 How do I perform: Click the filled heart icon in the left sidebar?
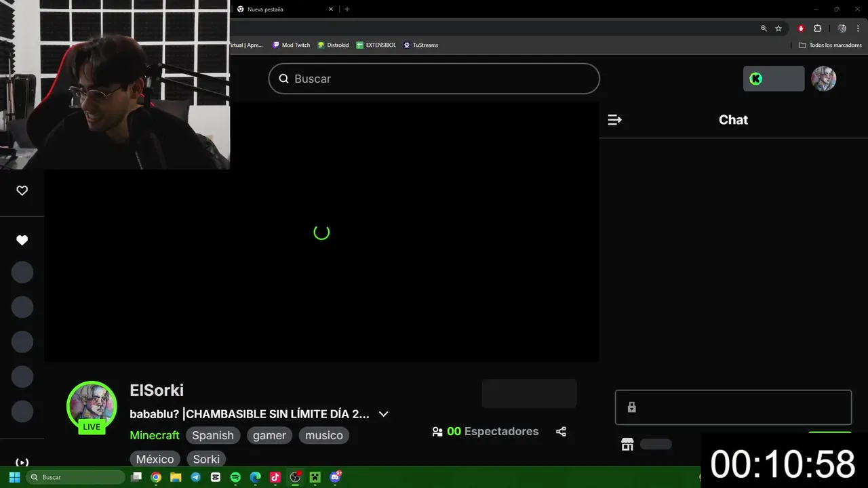click(x=22, y=240)
